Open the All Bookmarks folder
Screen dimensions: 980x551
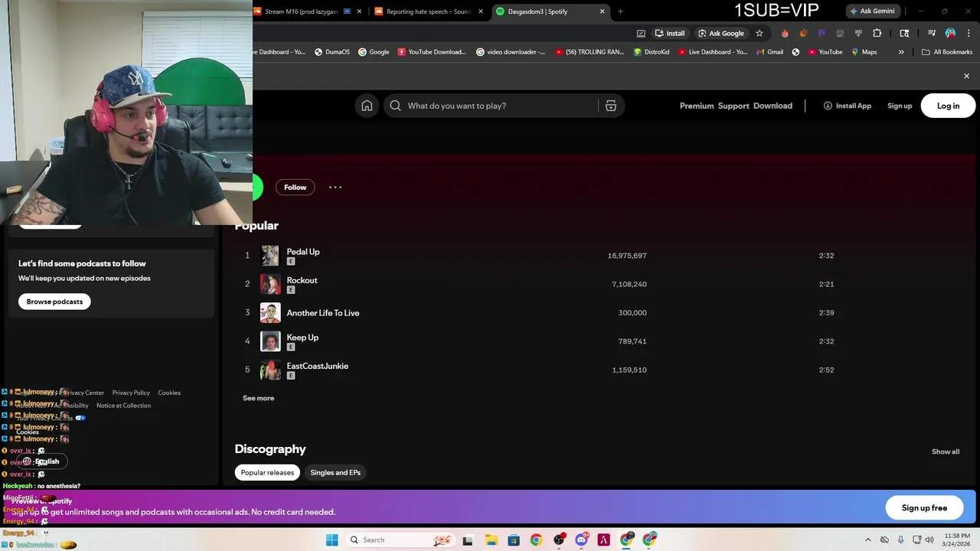coord(947,52)
